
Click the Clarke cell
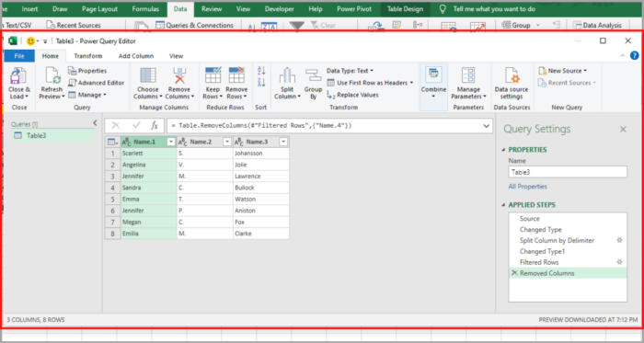click(260, 234)
